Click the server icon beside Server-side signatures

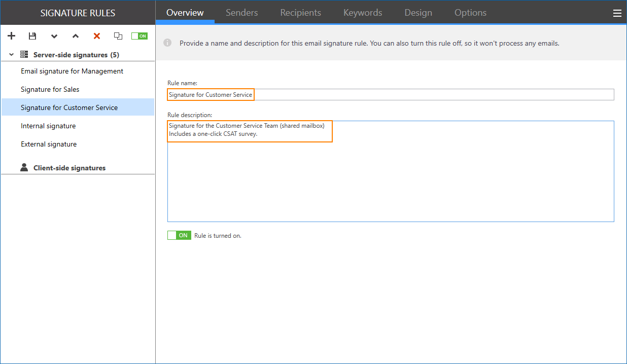tap(23, 54)
